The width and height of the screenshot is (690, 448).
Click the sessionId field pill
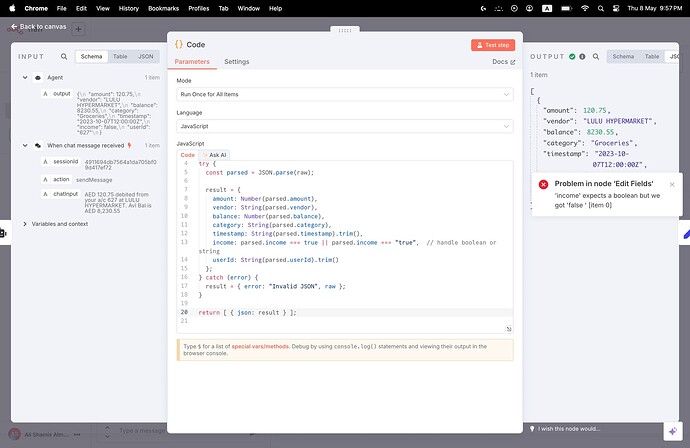(x=61, y=162)
